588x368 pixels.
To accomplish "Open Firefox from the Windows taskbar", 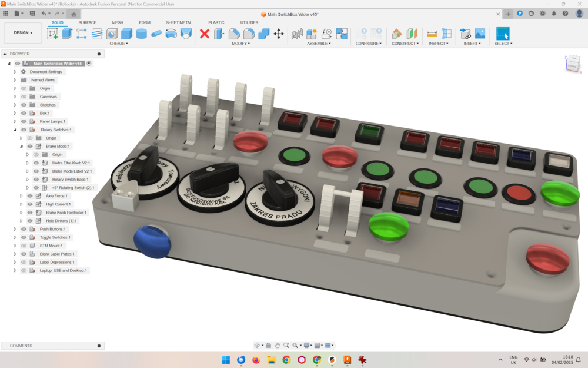I will click(256, 360).
